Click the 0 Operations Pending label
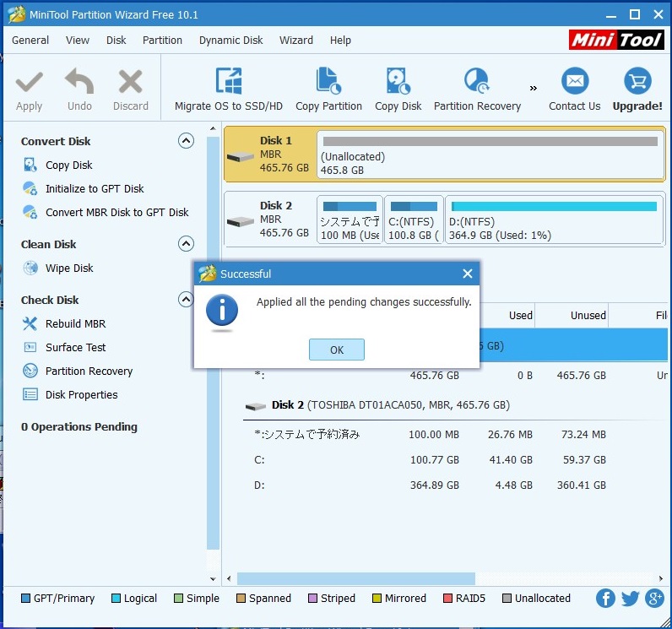672x629 pixels. pyautogui.click(x=79, y=426)
